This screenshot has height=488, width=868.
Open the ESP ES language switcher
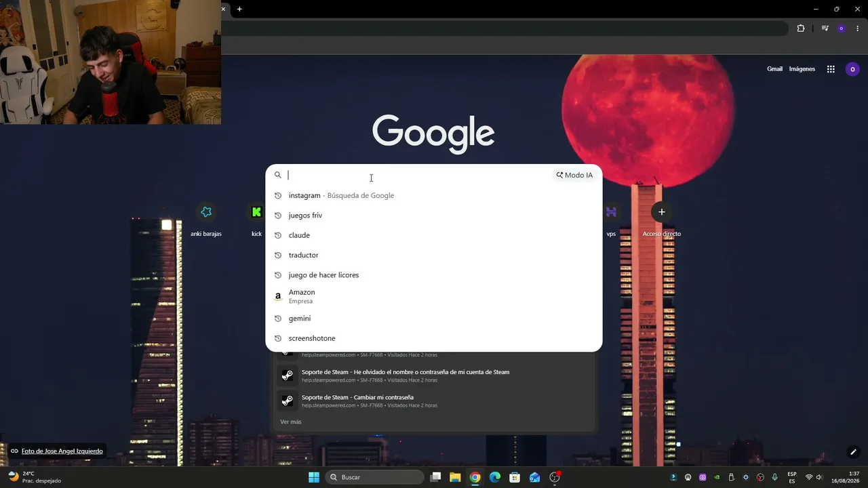coord(792,477)
